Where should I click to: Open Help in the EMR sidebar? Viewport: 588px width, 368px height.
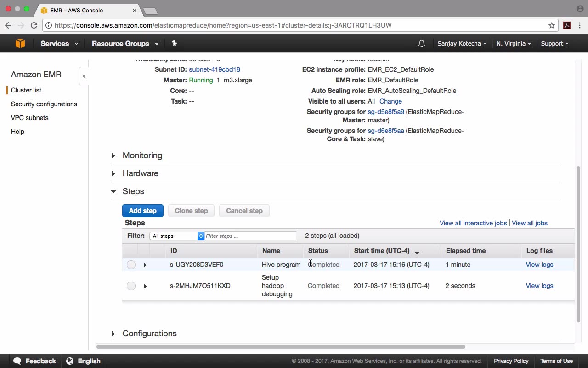(17, 132)
